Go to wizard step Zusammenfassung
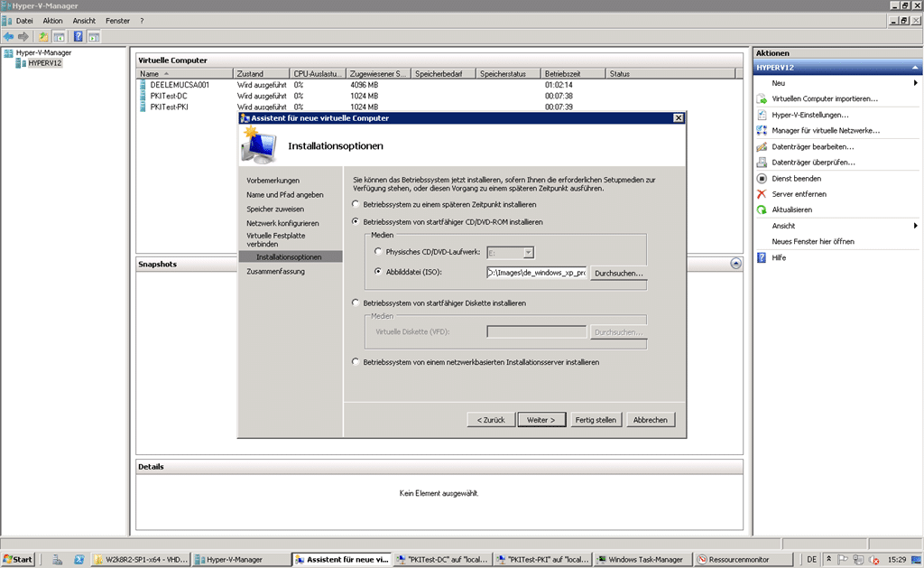Image resolution: width=924 pixels, height=568 pixels. click(276, 271)
